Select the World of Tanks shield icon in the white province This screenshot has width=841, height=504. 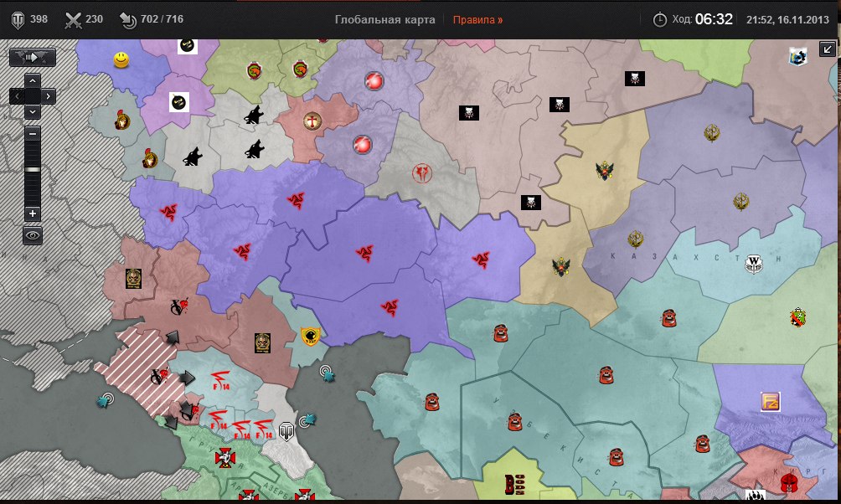286,432
